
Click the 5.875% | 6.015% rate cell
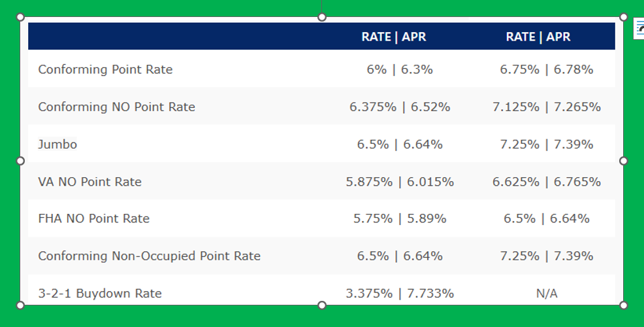(400, 182)
